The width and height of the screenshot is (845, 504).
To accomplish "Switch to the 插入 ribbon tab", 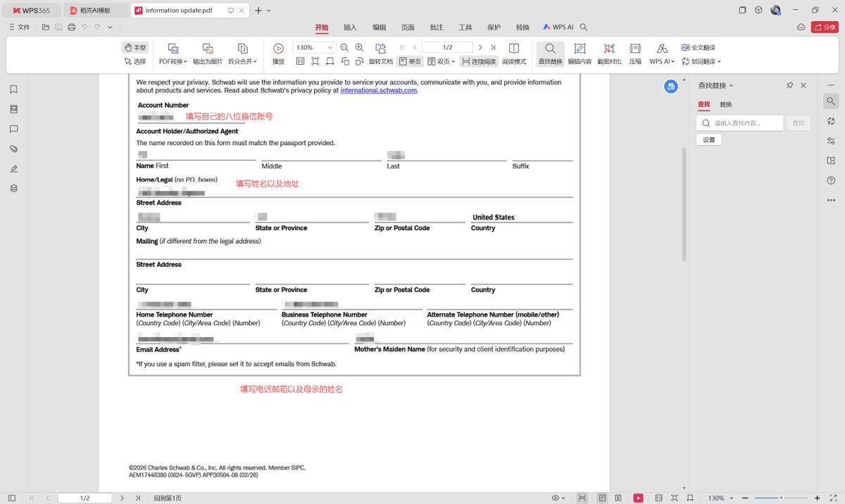I will 350,27.
